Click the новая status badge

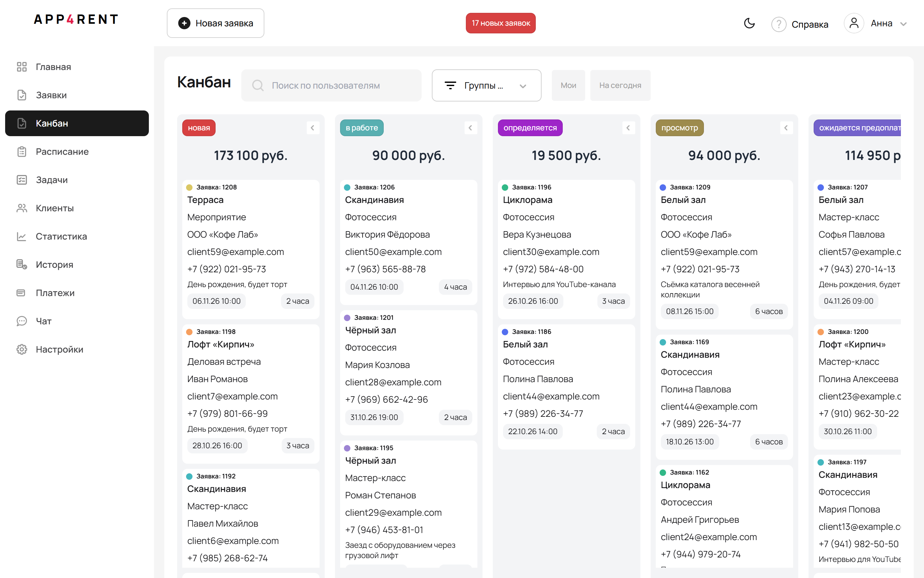[x=199, y=128]
